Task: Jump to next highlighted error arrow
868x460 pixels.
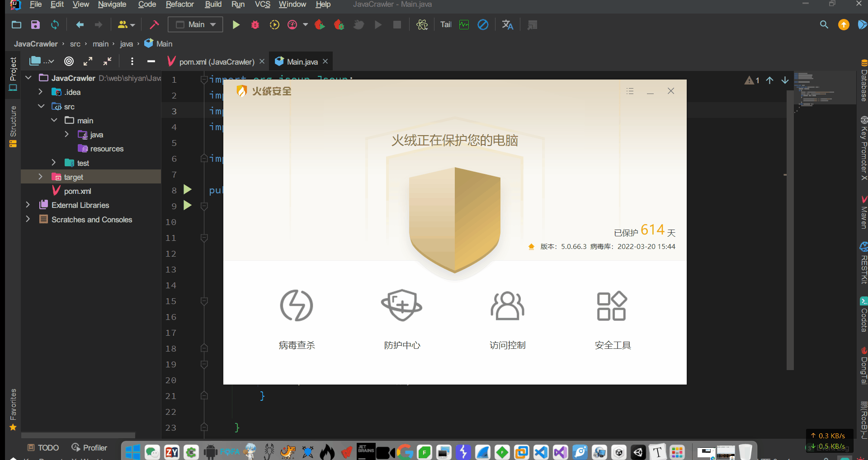Action: [x=785, y=80]
